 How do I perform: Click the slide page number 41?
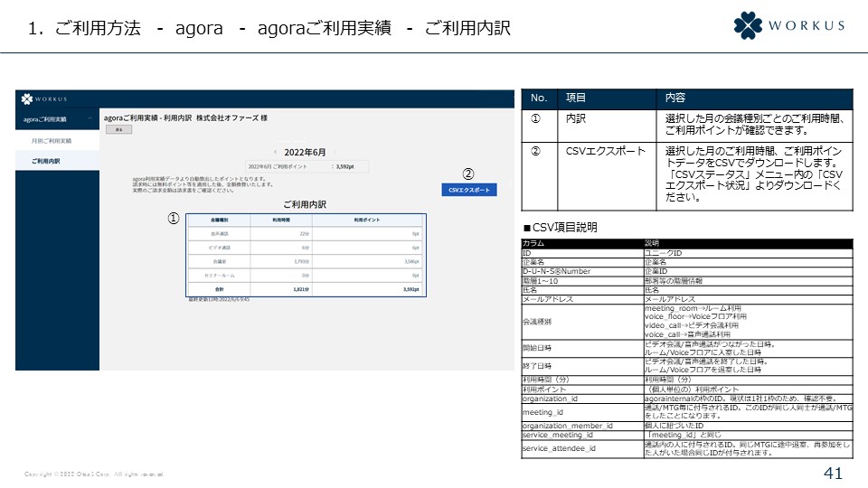tap(833, 473)
